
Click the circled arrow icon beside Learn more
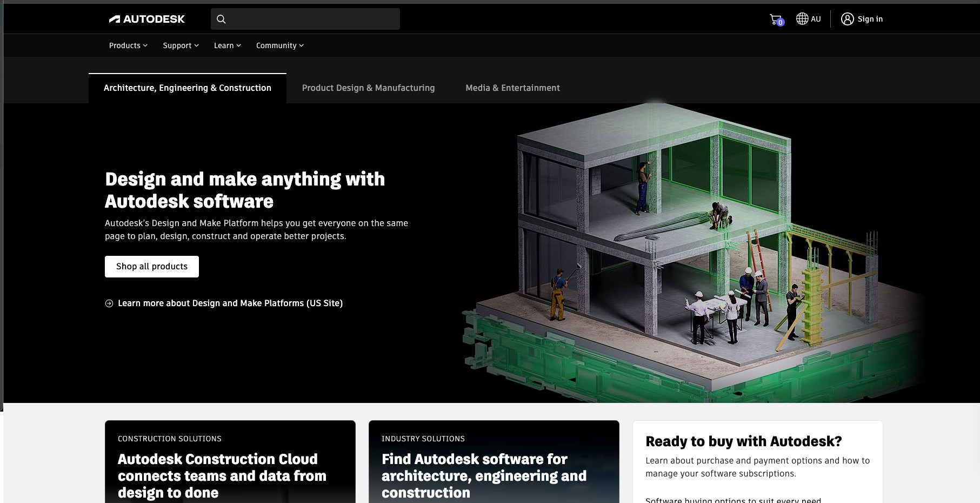(x=109, y=303)
